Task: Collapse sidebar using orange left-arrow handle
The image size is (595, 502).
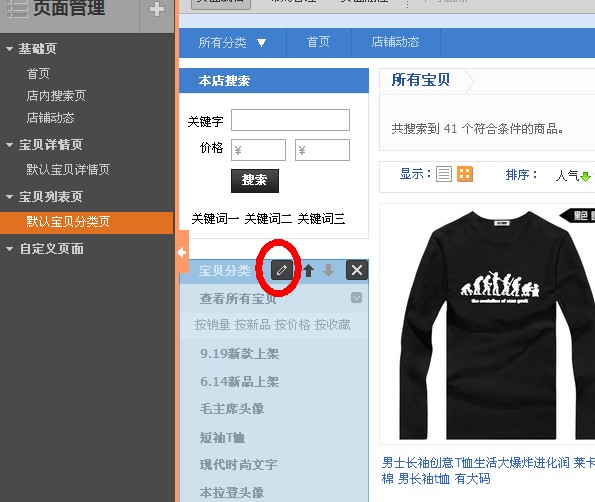Action: coord(182,252)
